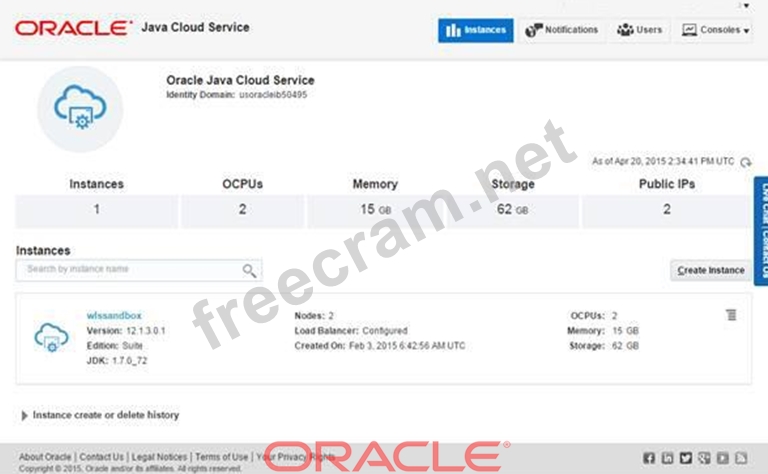
Task: Click the Create Instance button
Action: click(x=711, y=270)
